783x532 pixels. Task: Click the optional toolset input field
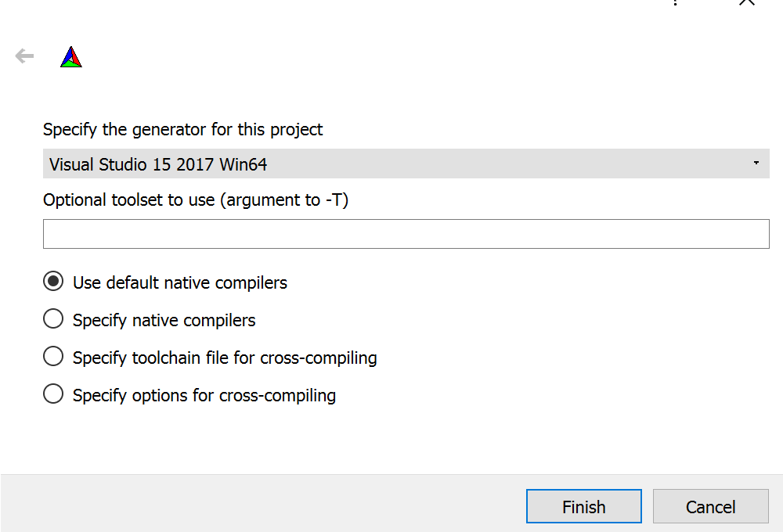(x=406, y=233)
